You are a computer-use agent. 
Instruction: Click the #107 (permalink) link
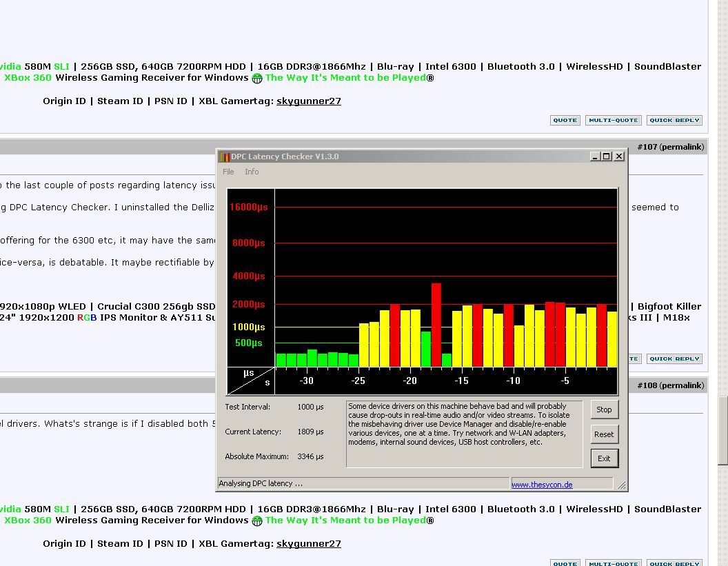670,147
